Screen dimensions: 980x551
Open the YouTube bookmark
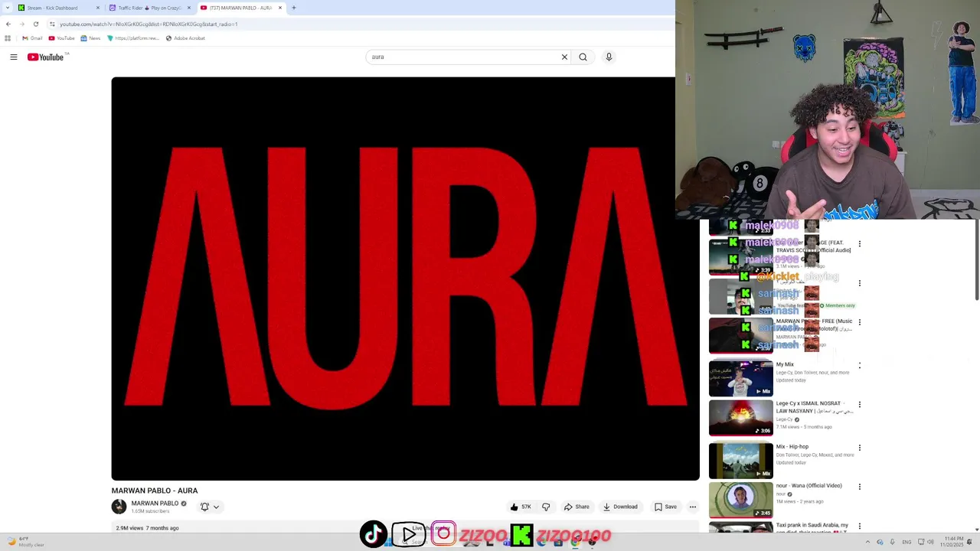(x=61, y=38)
